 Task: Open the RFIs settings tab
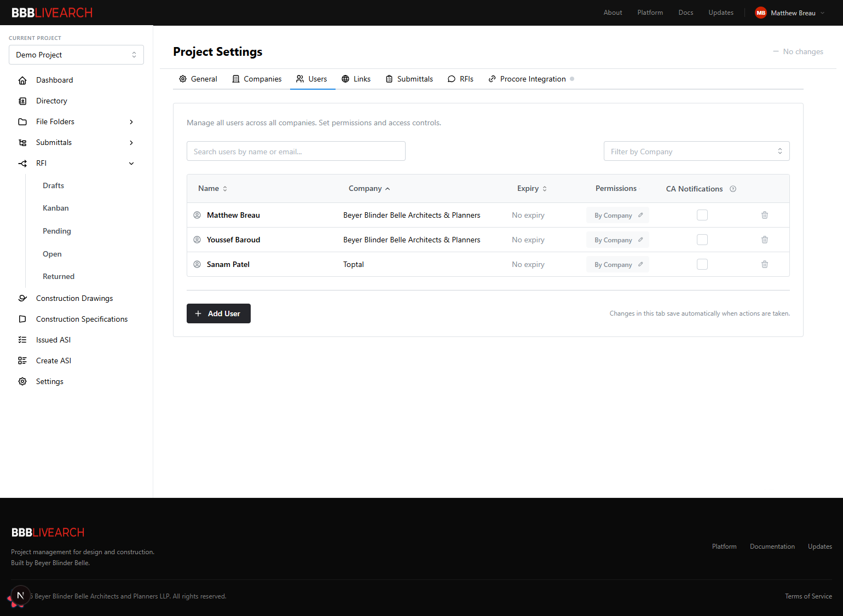[x=460, y=79]
